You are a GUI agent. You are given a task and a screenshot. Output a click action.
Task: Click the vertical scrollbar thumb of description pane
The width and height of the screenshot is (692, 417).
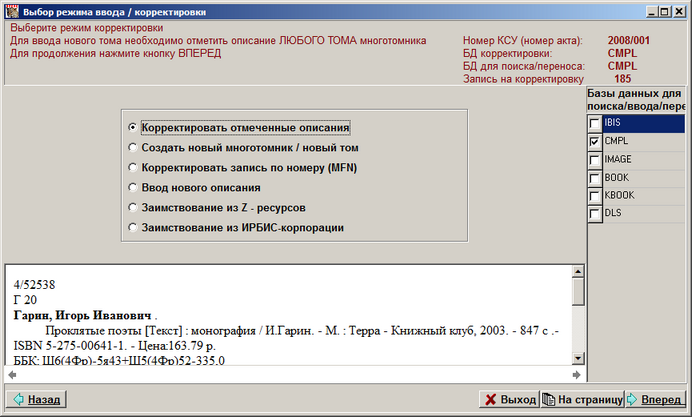click(578, 291)
